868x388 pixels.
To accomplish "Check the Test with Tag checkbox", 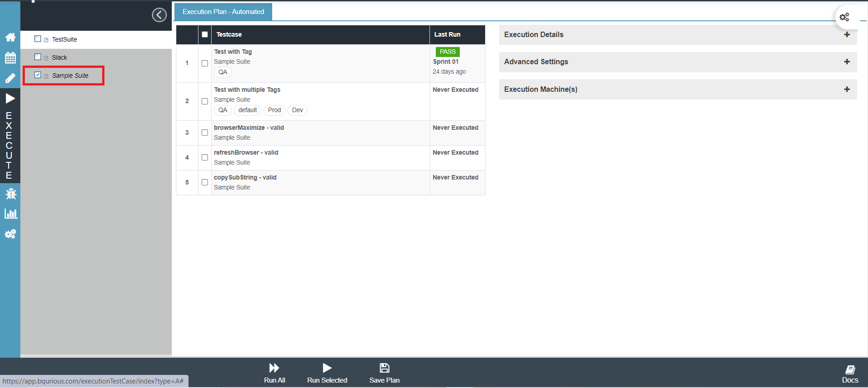I will click(x=205, y=63).
